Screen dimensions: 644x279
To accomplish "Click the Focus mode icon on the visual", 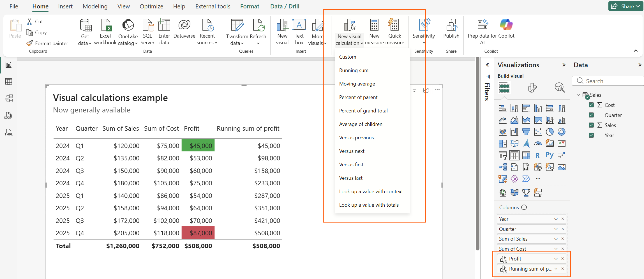I will click(426, 90).
